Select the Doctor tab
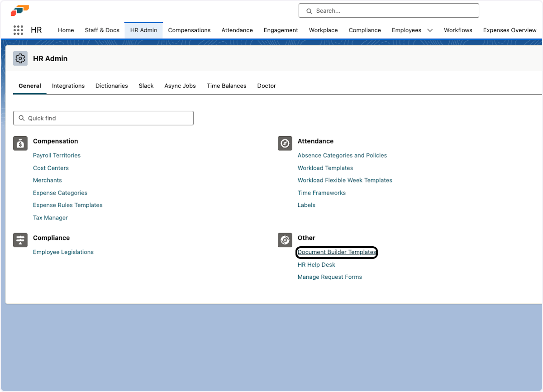The image size is (543, 392). 266,86
